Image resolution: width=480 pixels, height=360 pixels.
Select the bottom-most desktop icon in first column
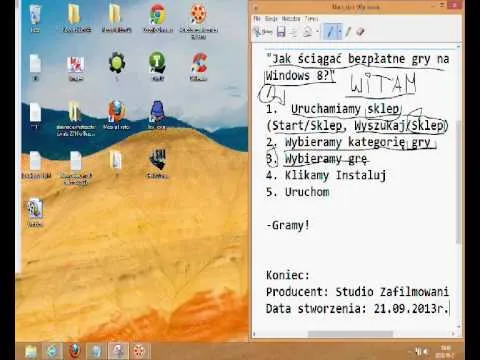pos(35,213)
